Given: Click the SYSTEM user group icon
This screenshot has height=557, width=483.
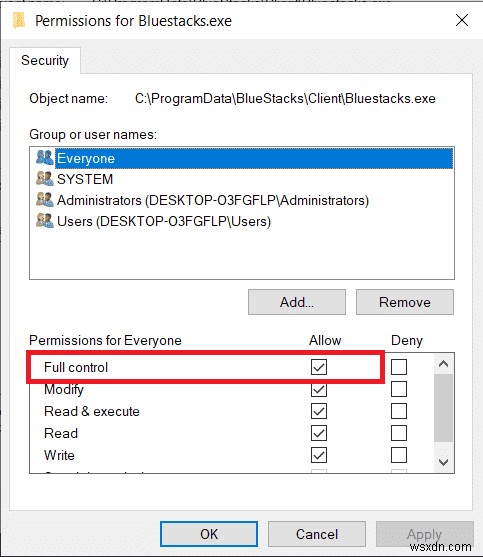Looking at the screenshot, I should 45,179.
